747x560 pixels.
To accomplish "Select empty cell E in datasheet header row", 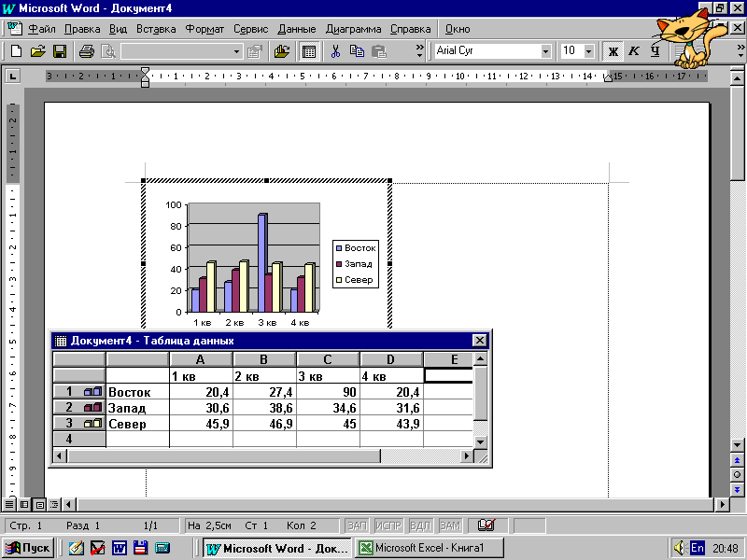I will (x=448, y=376).
